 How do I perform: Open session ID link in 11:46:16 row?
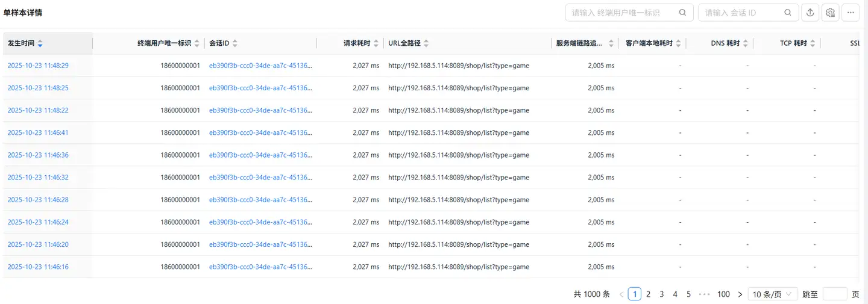(x=260, y=267)
